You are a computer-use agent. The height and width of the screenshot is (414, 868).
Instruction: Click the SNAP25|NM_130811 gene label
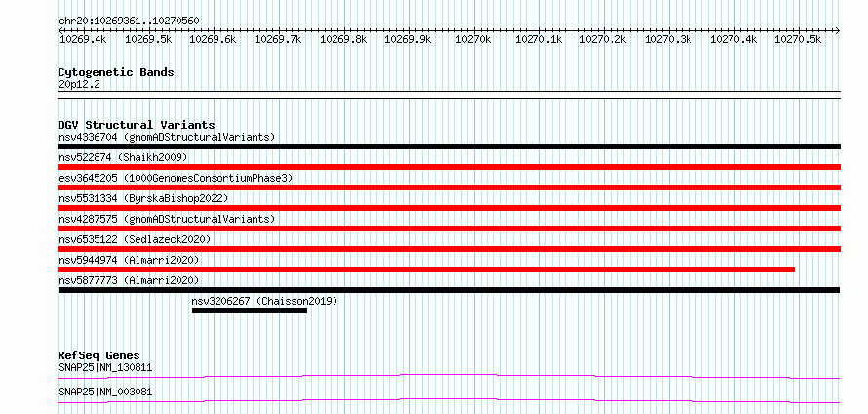[105, 367]
